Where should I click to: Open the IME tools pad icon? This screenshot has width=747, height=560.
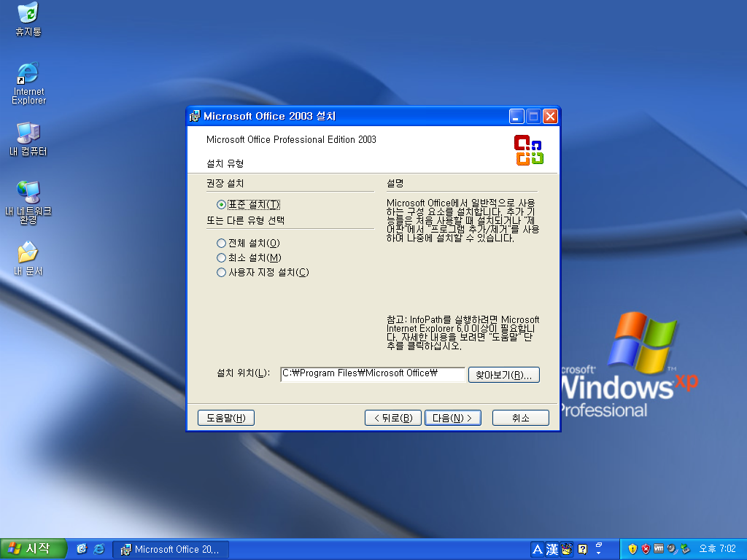point(566,550)
